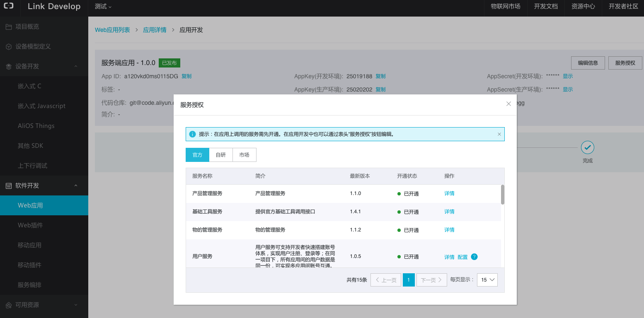Click the 软件开发 list icon

(8, 185)
